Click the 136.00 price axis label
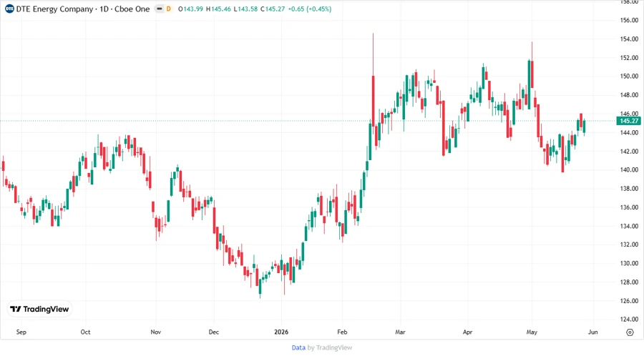The image size is (644, 356). point(629,207)
